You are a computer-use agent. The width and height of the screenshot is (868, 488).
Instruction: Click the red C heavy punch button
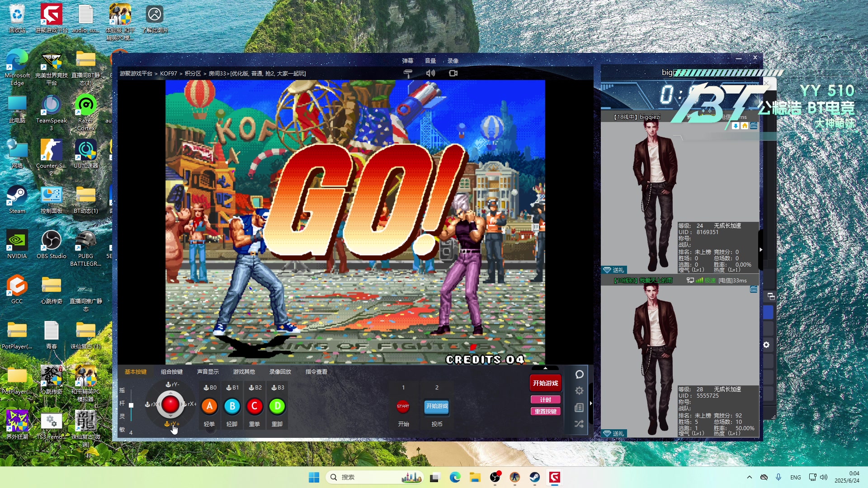tap(255, 406)
